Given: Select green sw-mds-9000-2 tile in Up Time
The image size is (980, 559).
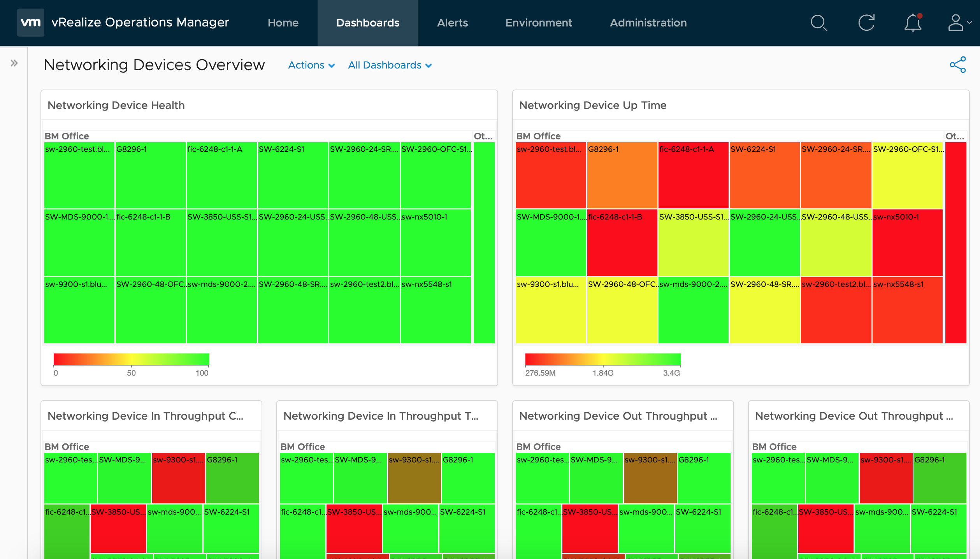Looking at the screenshot, I should pyautogui.click(x=694, y=310).
